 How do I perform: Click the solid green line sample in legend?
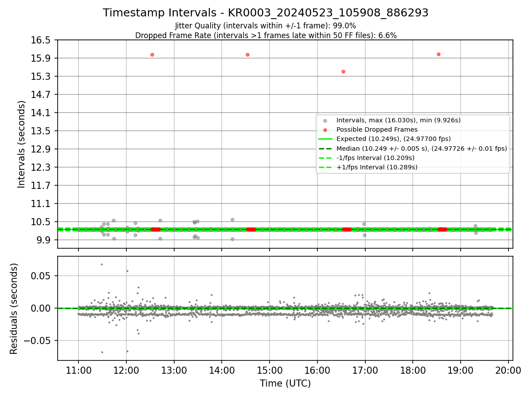[x=325, y=139]
